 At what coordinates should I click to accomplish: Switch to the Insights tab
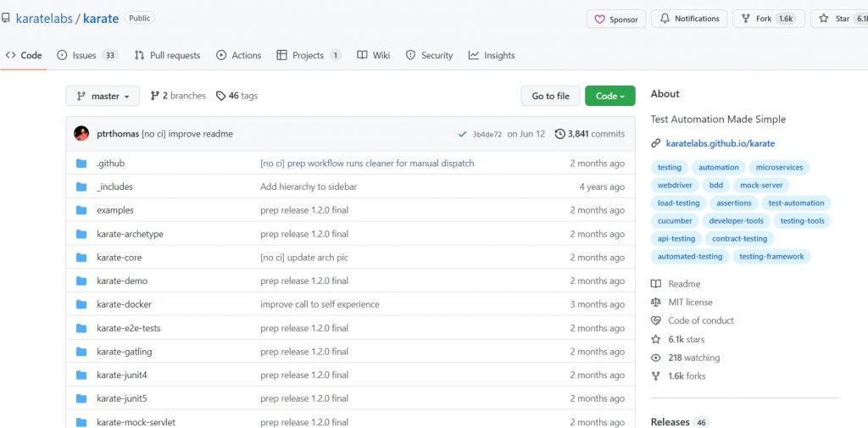(492, 55)
